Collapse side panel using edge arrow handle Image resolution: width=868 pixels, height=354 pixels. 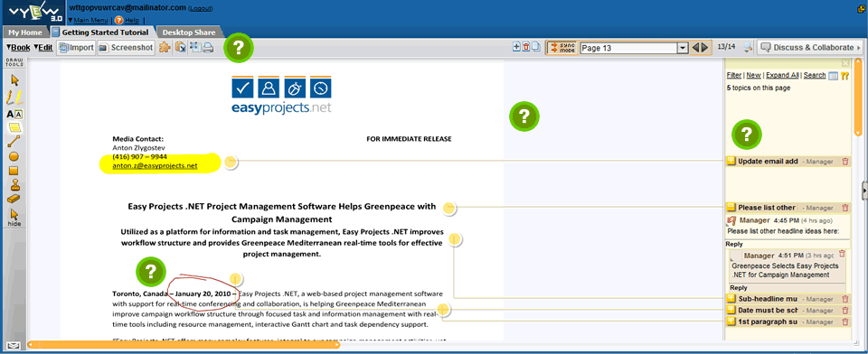tap(865, 191)
